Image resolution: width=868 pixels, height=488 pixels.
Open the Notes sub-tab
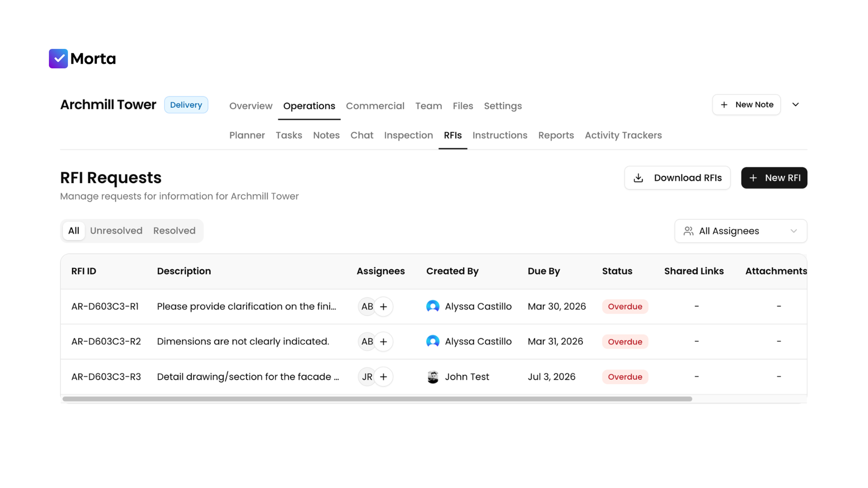pos(326,135)
